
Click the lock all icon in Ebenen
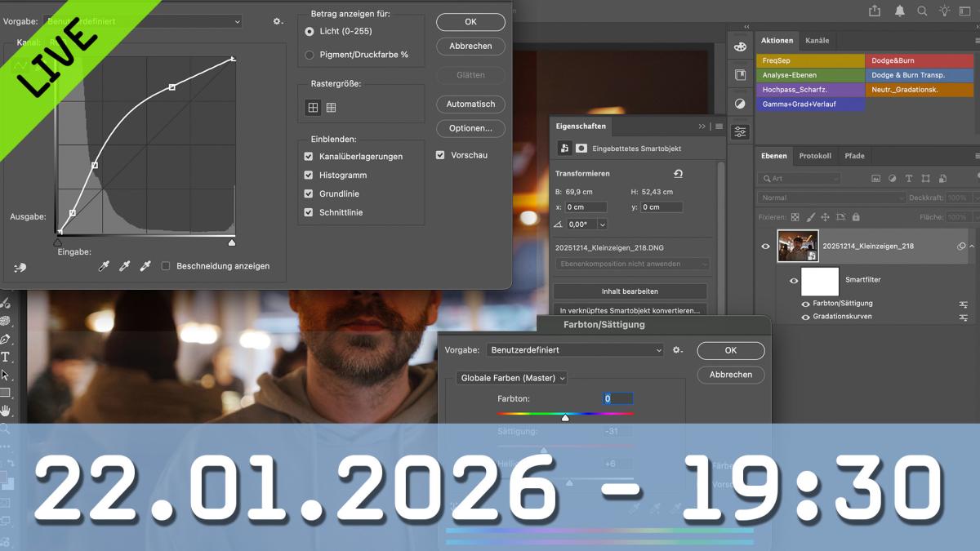[x=856, y=217]
